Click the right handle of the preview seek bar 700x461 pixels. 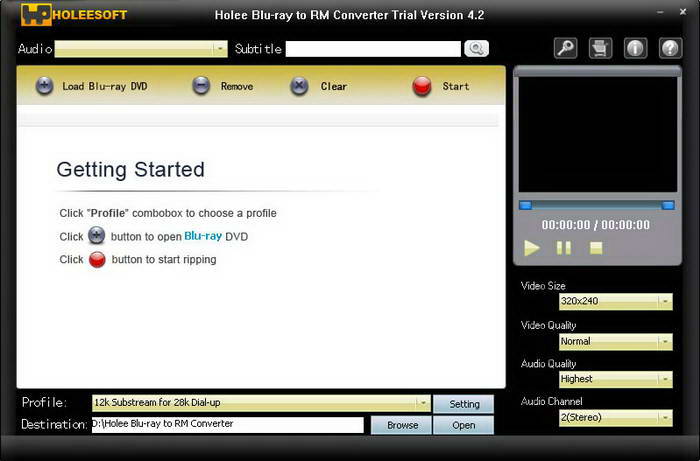click(x=668, y=205)
